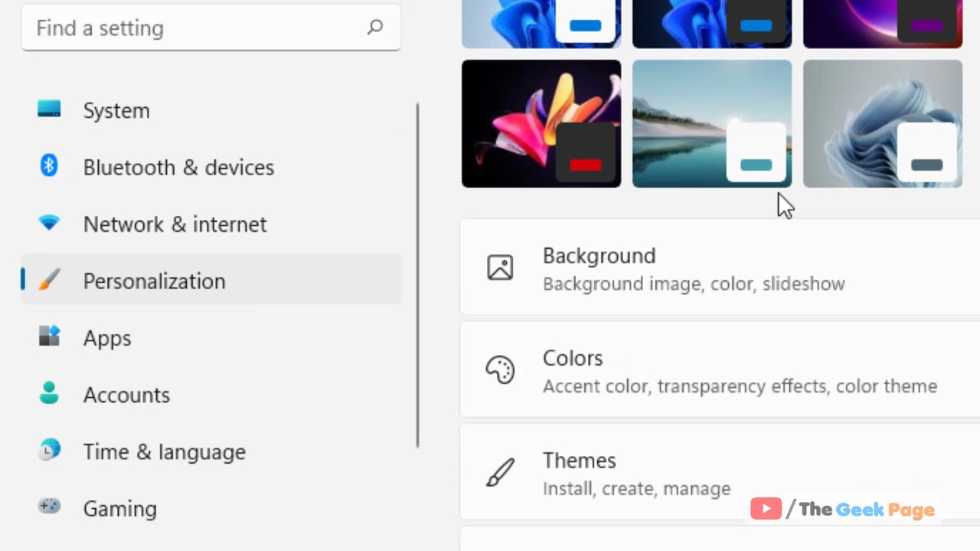
Task: Open System settings
Action: 211,110
